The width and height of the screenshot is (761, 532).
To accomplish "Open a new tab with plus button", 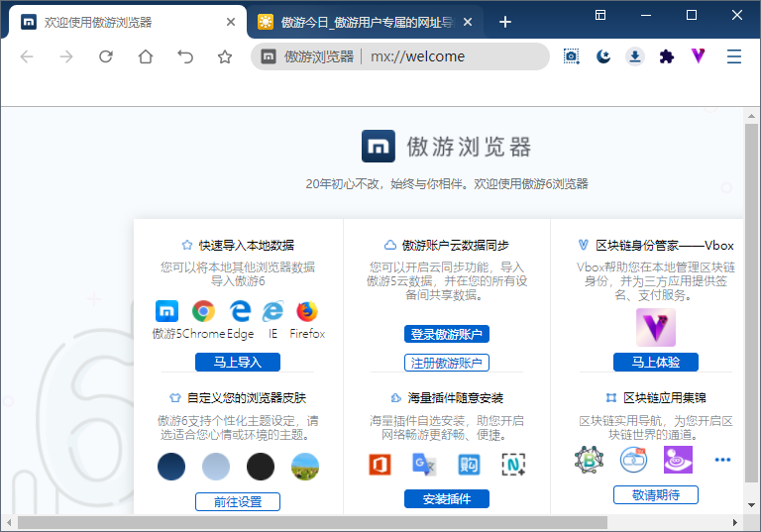I will tap(505, 22).
